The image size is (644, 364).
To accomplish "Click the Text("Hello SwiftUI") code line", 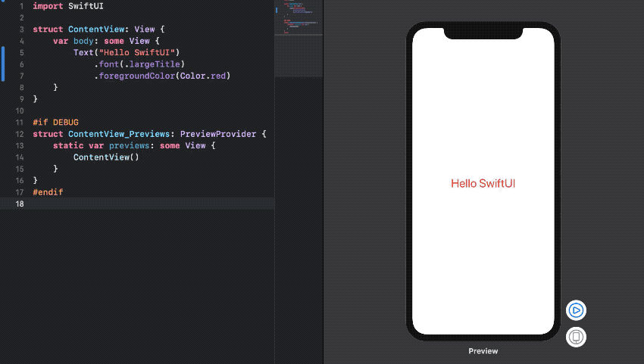I will click(127, 52).
